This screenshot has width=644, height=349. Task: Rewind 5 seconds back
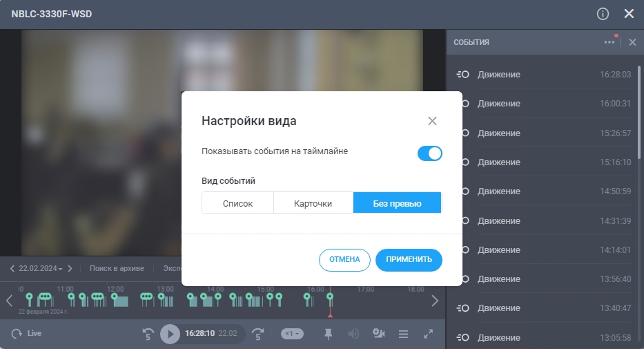point(148,334)
